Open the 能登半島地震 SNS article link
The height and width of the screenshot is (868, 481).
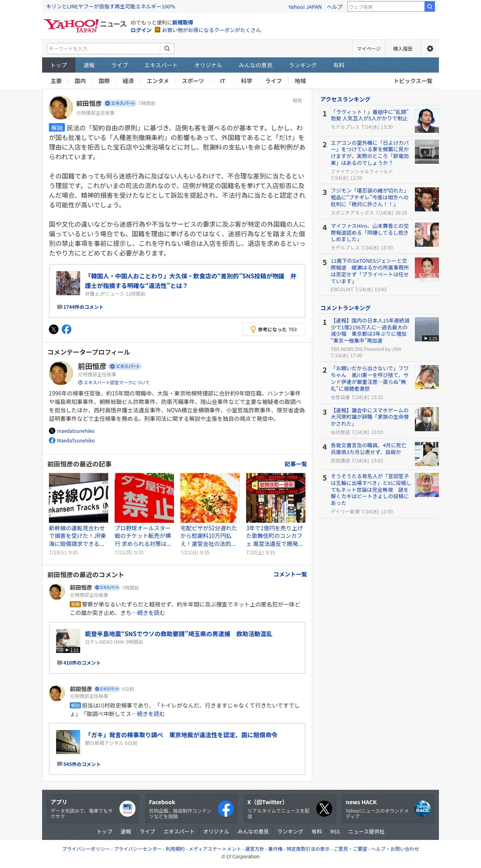click(x=178, y=634)
